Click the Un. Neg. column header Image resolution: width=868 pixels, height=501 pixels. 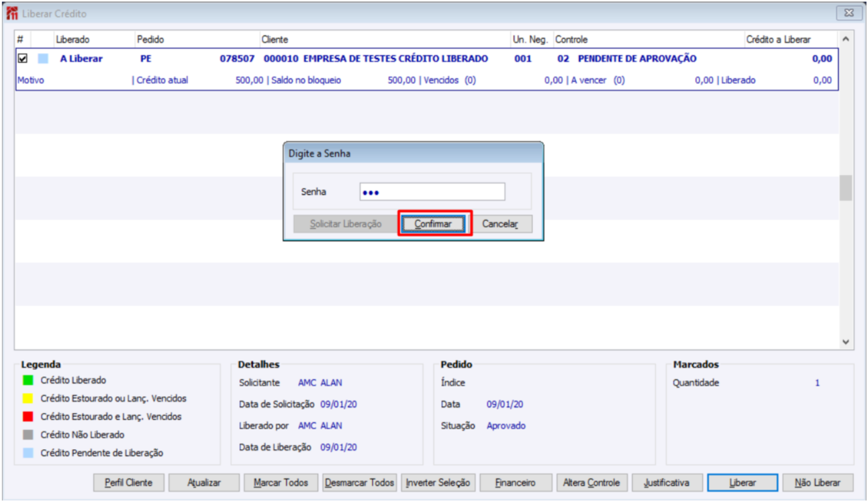click(x=530, y=40)
